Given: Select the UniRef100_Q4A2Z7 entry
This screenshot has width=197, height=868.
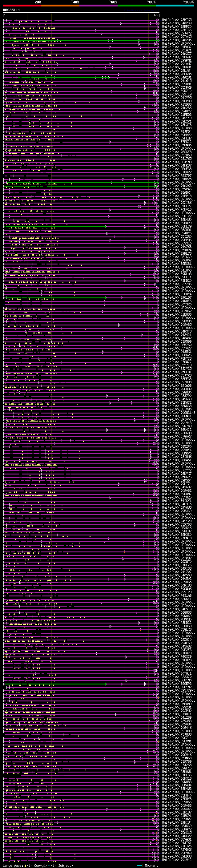Looking at the screenshot, I should click(x=177, y=54).
